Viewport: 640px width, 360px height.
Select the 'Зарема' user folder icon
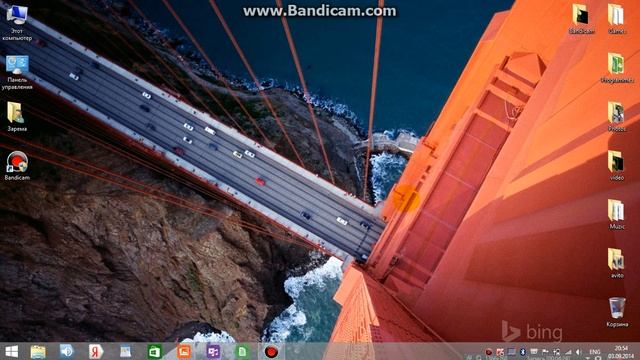tap(17, 116)
